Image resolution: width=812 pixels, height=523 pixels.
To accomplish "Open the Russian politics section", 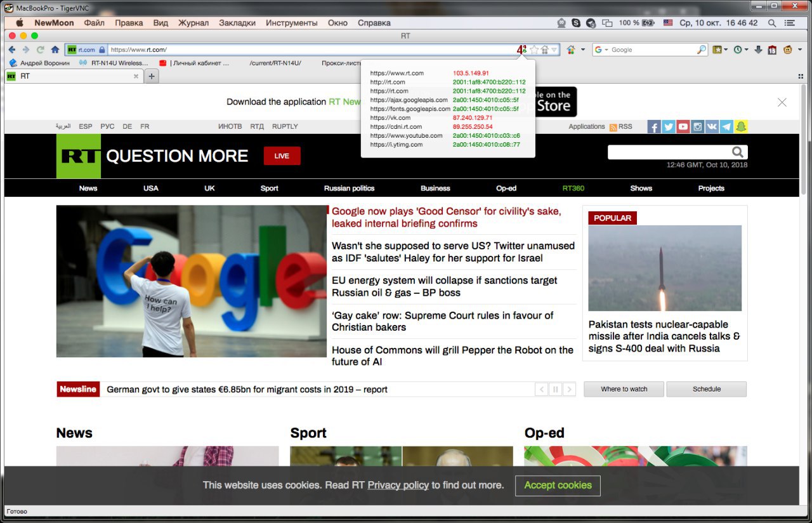I will (x=349, y=188).
